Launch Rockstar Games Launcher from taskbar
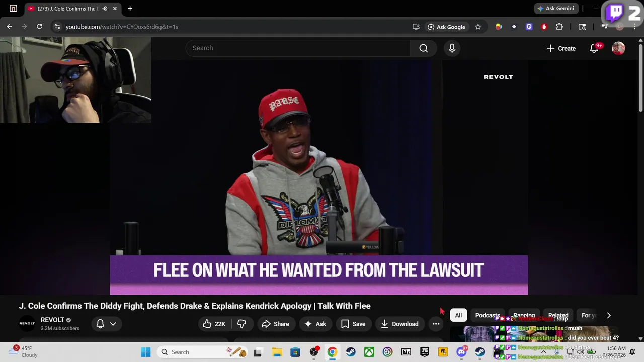 point(443,352)
